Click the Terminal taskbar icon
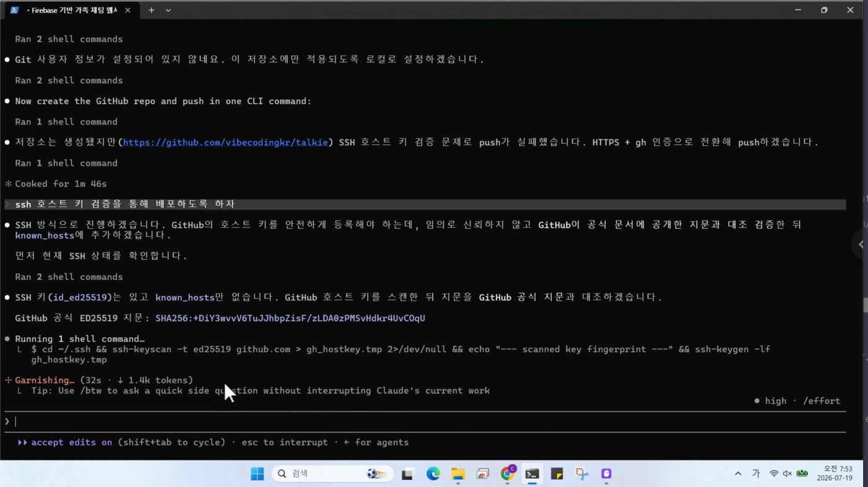This screenshot has width=868, height=487. (x=532, y=474)
